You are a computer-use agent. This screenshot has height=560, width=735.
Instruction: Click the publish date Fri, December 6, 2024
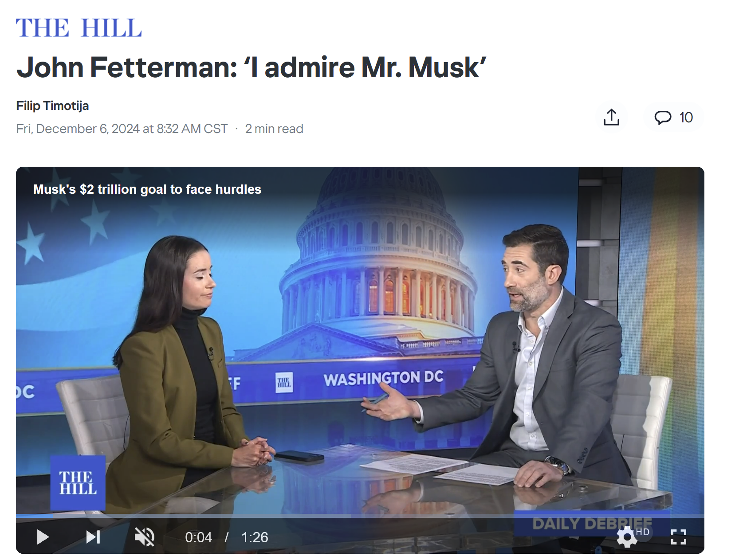(x=122, y=129)
